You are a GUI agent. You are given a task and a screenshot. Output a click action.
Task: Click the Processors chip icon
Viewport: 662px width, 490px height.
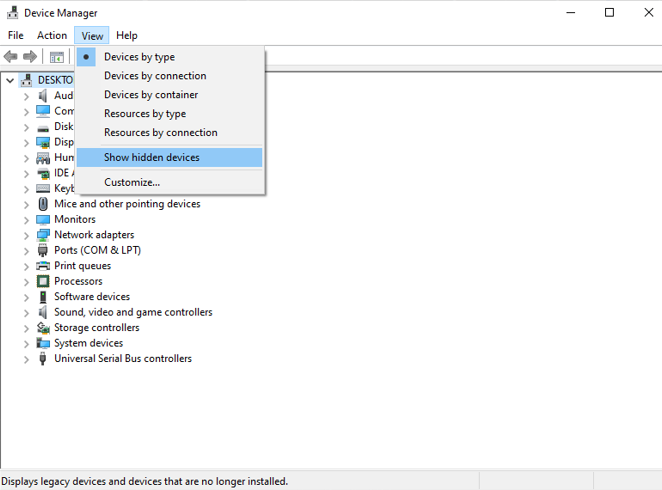click(43, 281)
